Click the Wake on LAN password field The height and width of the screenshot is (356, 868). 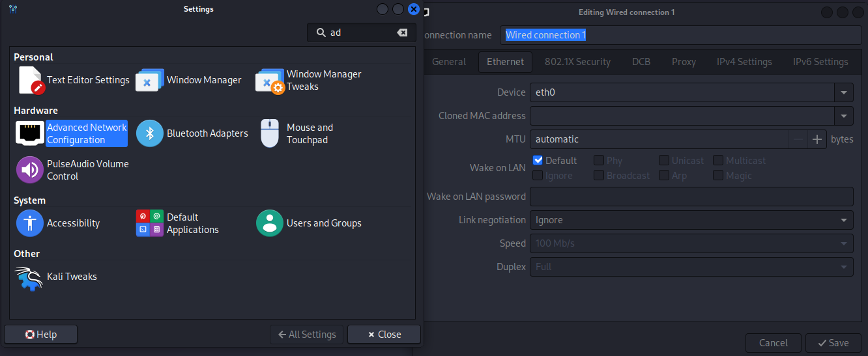[691, 197]
